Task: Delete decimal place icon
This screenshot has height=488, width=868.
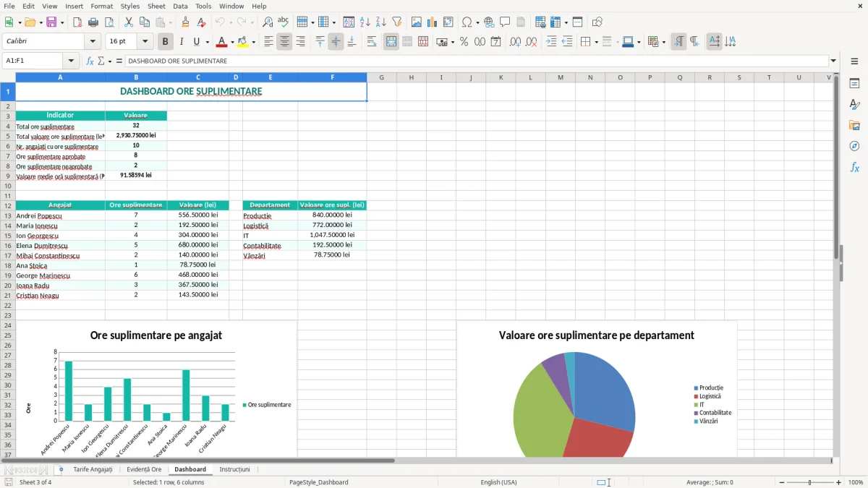Action: coord(531,42)
